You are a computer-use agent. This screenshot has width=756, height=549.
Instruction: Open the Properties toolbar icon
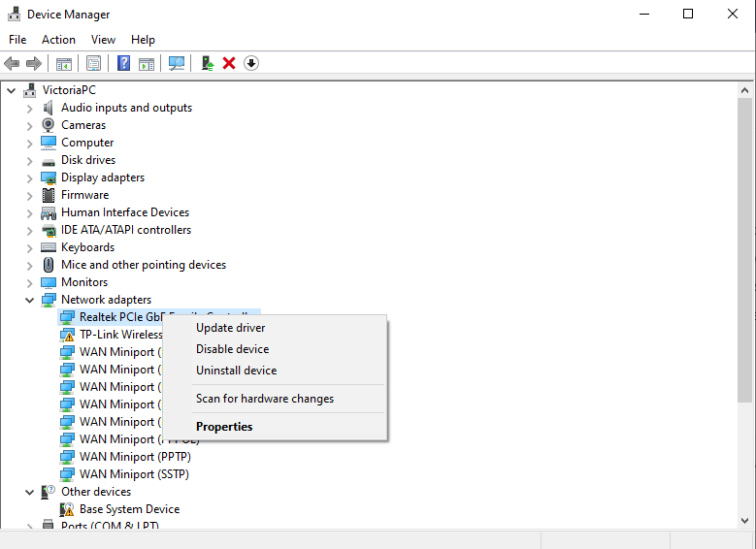click(93, 63)
